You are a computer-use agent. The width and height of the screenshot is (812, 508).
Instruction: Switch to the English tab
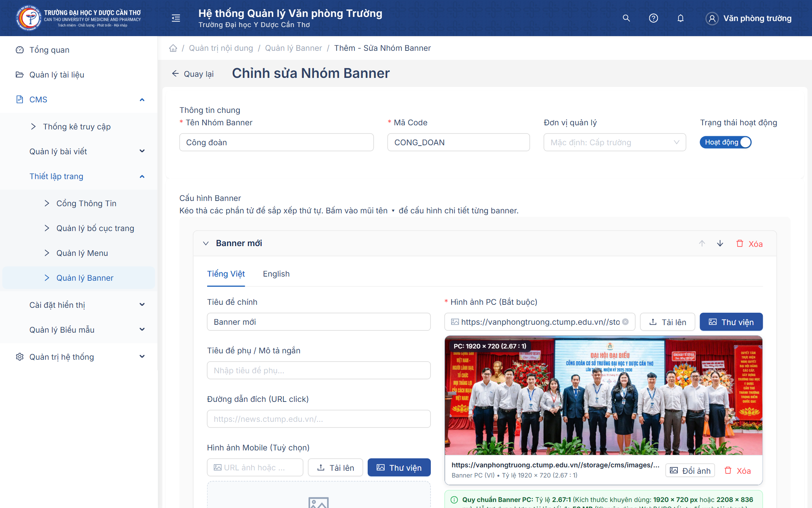coord(276,274)
